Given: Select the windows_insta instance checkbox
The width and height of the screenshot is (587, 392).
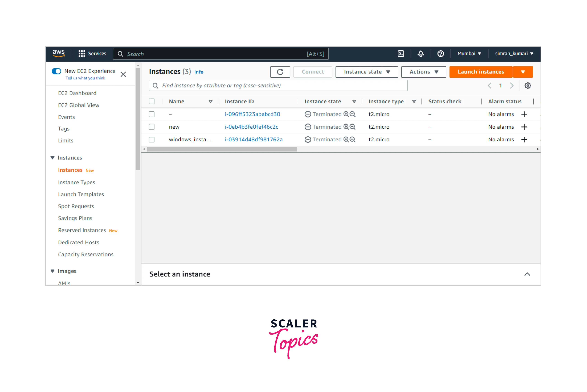Looking at the screenshot, I should (x=152, y=140).
